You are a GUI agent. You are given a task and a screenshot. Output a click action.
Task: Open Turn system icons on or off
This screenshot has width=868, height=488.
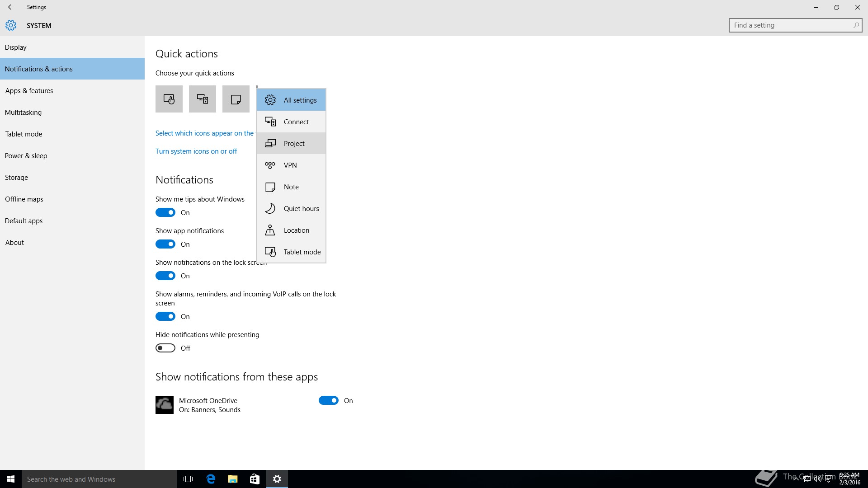[x=196, y=151]
